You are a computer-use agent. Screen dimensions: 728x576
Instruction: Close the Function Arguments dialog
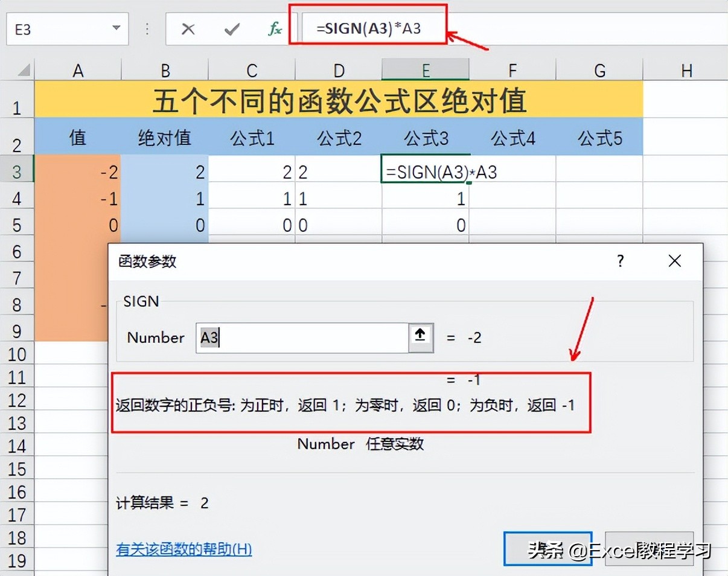(x=675, y=260)
